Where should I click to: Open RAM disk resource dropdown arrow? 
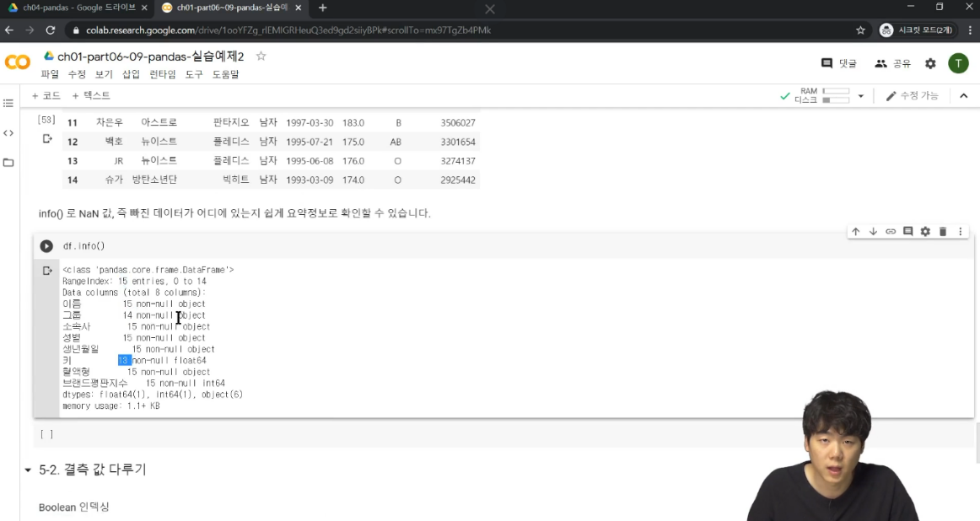[x=860, y=96]
